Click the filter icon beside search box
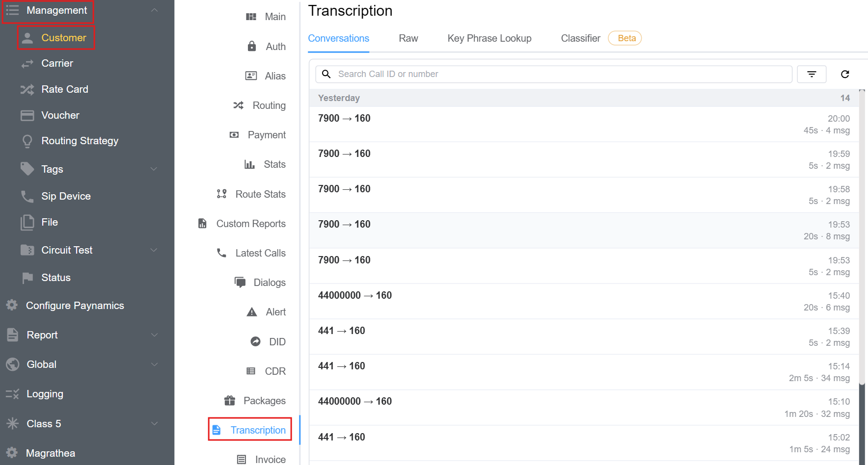 pos(812,74)
